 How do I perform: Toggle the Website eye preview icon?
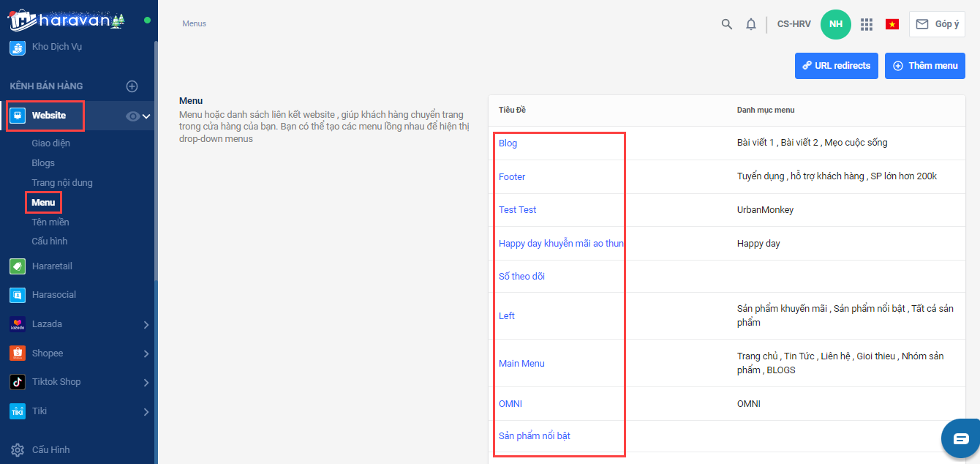point(132,116)
